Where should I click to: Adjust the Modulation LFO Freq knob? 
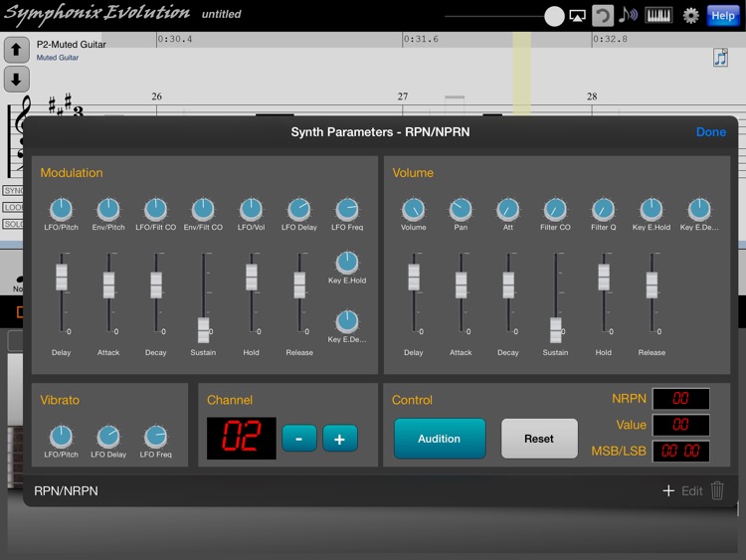point(347,209)
